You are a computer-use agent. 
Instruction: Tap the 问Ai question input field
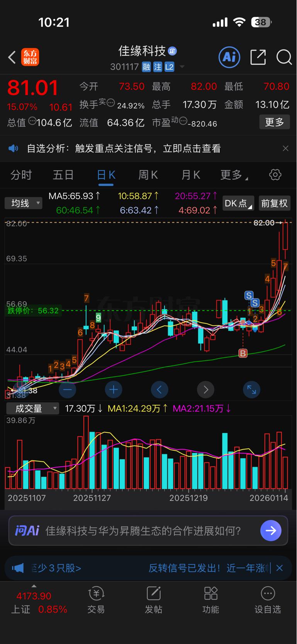[x=148, y=531]
